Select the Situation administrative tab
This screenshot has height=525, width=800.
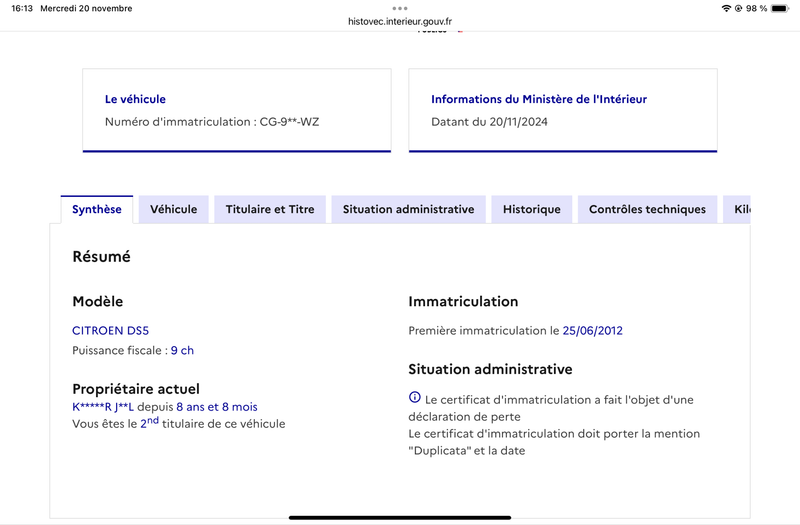[x=408, y=209]
